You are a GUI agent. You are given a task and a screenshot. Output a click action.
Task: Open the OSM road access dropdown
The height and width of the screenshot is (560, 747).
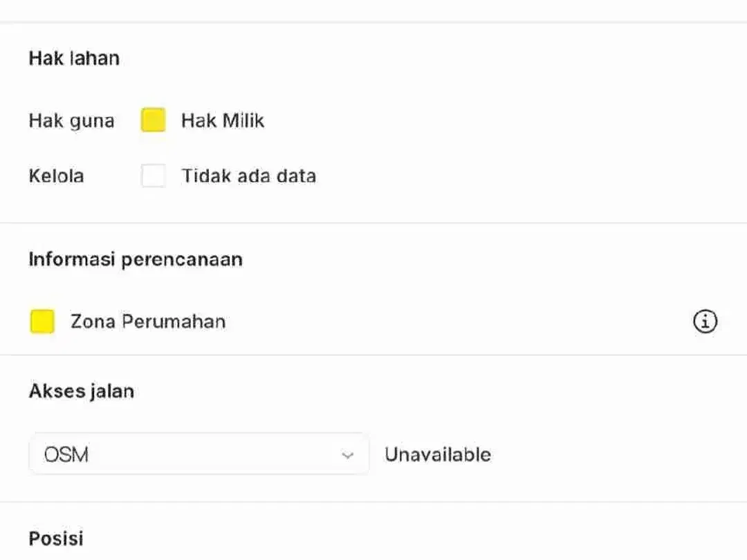199,454
